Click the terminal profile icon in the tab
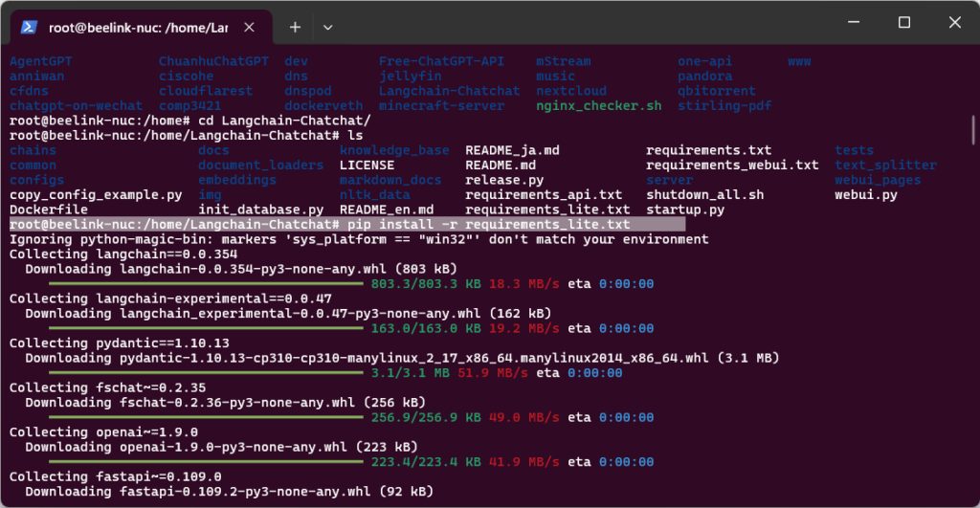The width and height of the screenshot is (980, 508). 30,27
